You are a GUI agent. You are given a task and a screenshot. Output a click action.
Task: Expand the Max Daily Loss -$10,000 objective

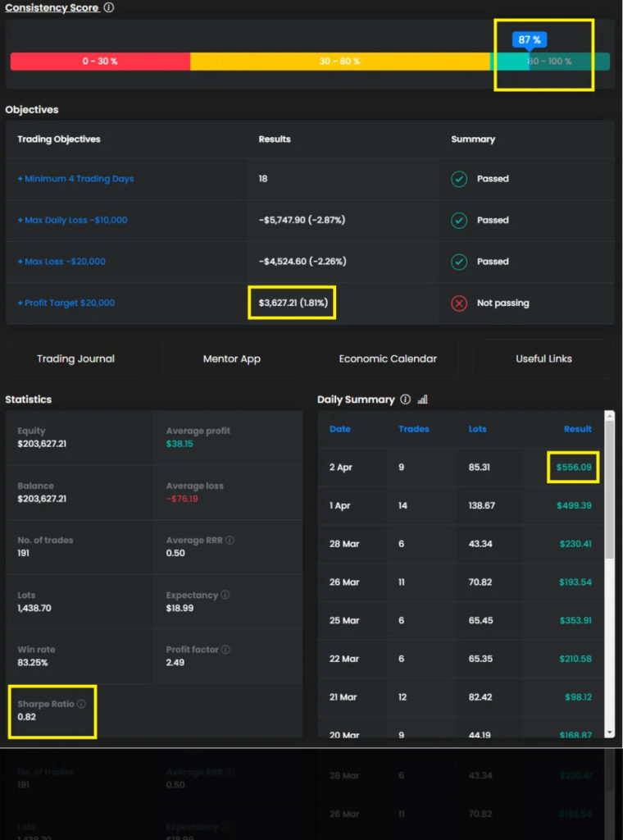pyautogui.click(x=72, y=220)
